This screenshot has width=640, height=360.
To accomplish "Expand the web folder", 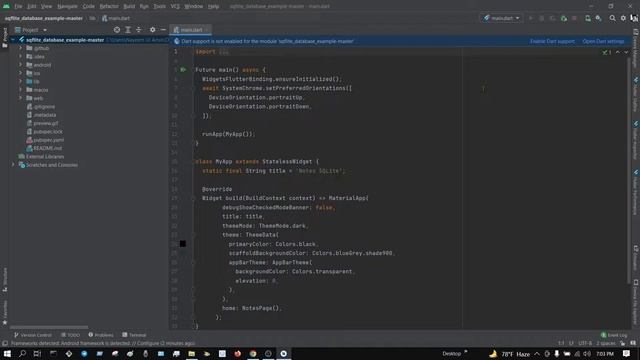I will click(x=20, y=98).
